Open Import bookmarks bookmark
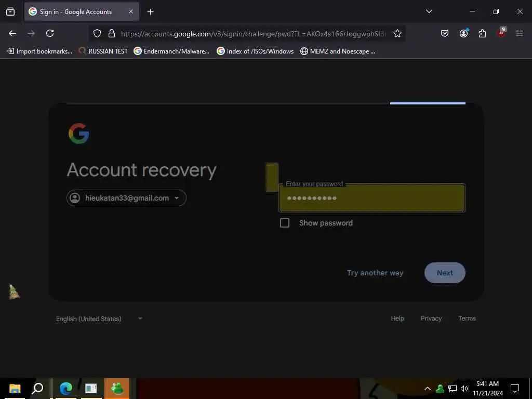The image size is (532, 399). pos(39,51)
